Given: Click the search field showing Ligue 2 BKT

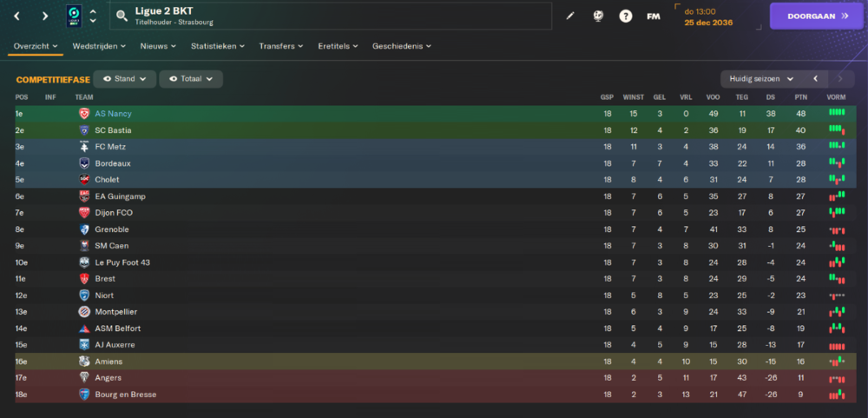Looking at the screenshot, I should [x=331, y=16].
